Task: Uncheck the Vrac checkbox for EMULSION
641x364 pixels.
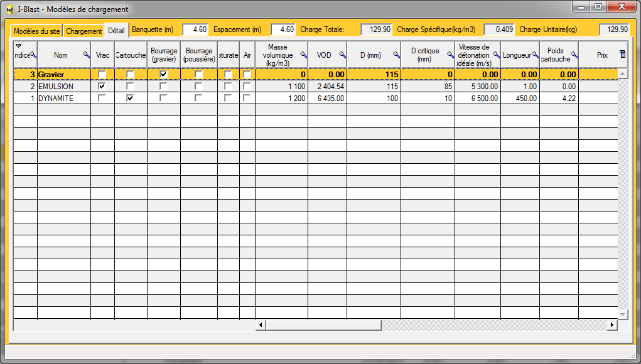Action: (x=102, y=87)
